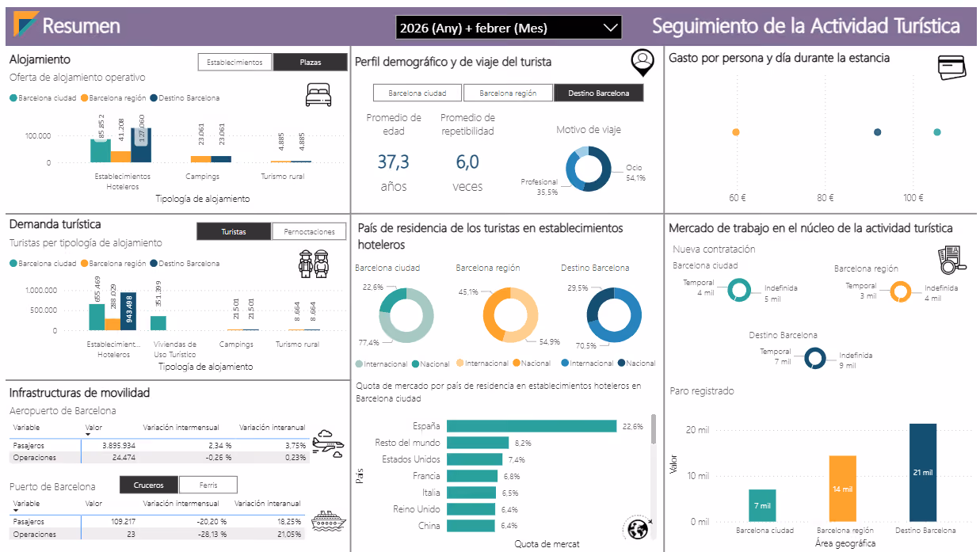Click the Variación interanual header in Puerto table
Viewport: 980px width, 552px height.
[x=269, y=504]
